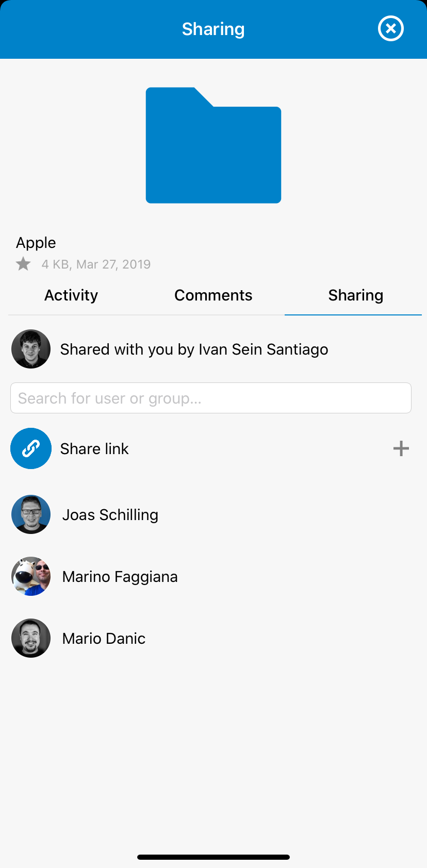Open the Marino Faggiana share entry

point(213,576)
